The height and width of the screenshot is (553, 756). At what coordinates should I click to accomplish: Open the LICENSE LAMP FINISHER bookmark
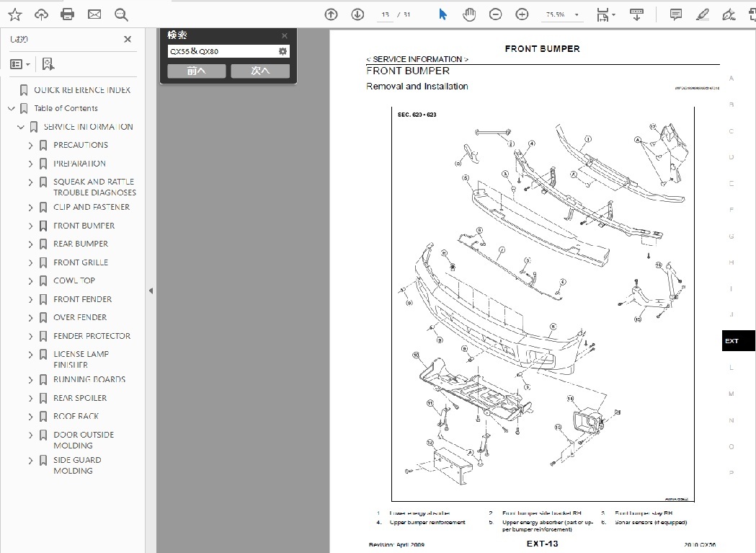pos(81,359)
